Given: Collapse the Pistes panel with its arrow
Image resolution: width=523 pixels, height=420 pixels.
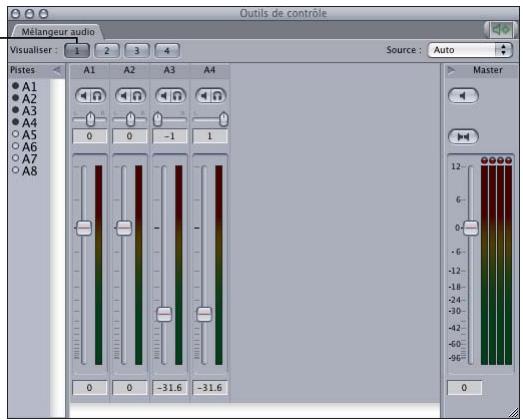Looking at the screenshot, I should (x=57, y=70).
